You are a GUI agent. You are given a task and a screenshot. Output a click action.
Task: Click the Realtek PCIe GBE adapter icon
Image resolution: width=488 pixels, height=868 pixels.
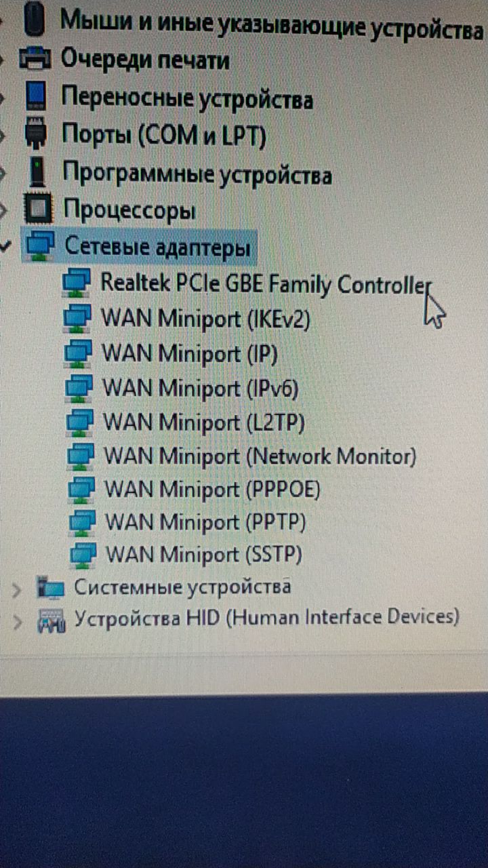(x=77, y=283)
